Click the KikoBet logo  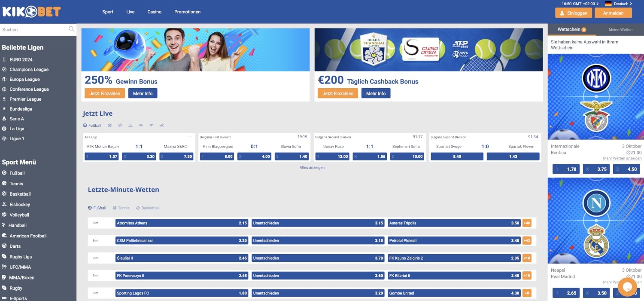(31, 12)
